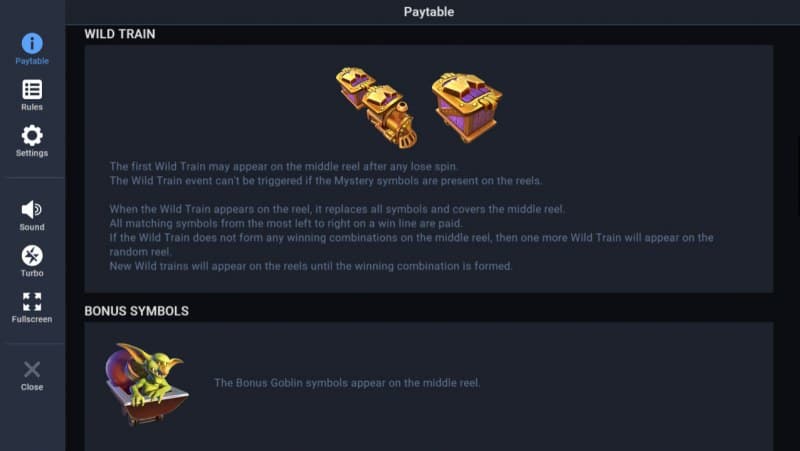Screen dimensions: 800x451
Task: Toggle Turbo mode
Action: click(32, 260)
